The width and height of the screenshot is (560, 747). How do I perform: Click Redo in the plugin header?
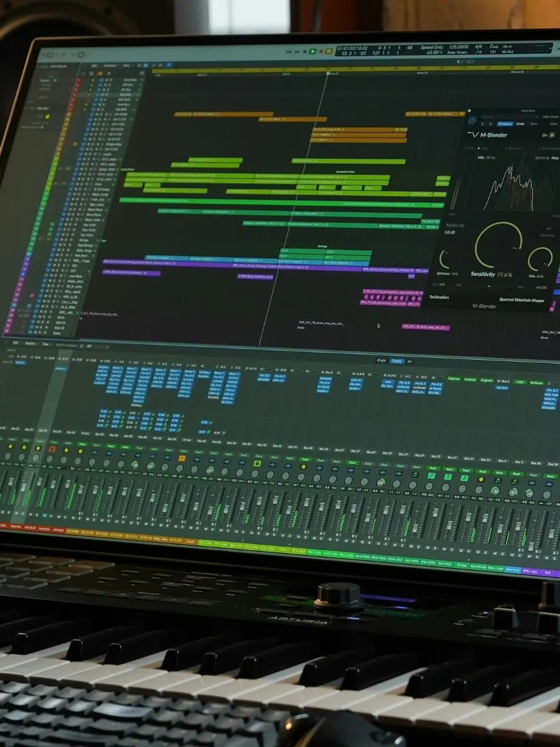point(534,124)
